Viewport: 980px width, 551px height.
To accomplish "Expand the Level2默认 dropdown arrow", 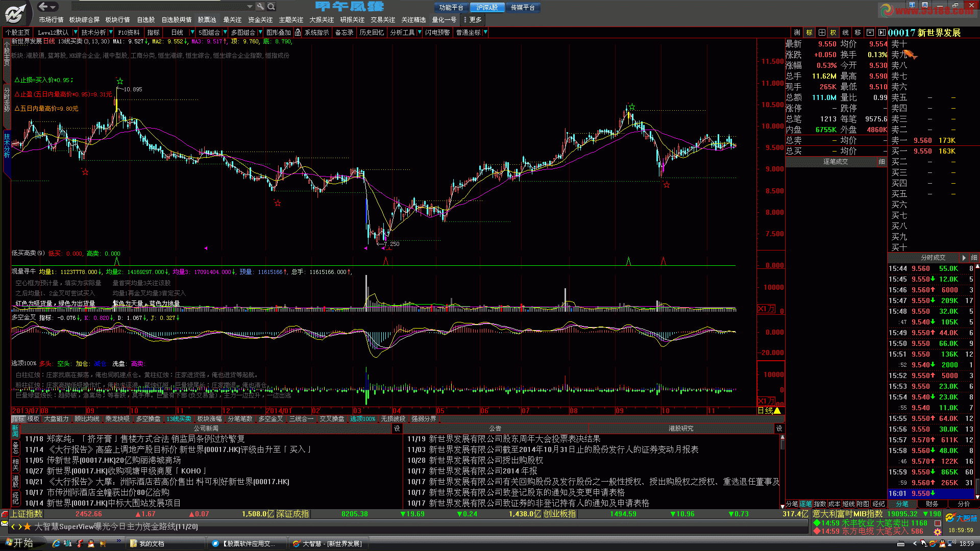I will tap(76, 32).
